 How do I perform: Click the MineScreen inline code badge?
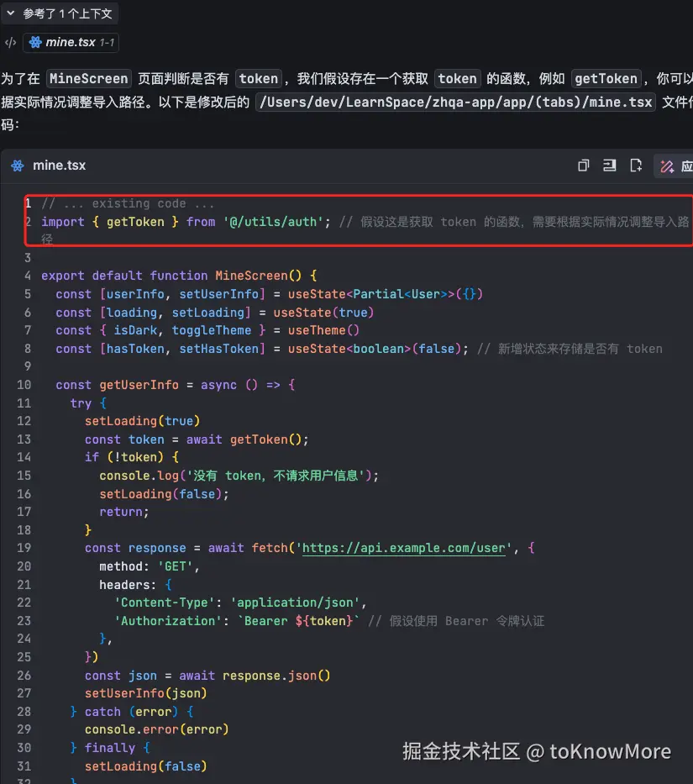[x=88, y=78]
